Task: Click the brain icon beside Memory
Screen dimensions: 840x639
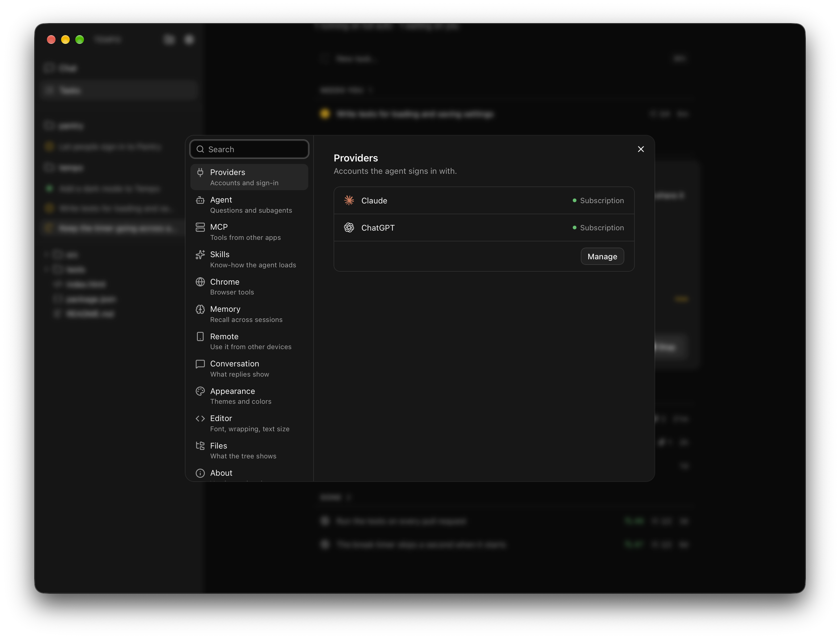Action: click(200, 309)
